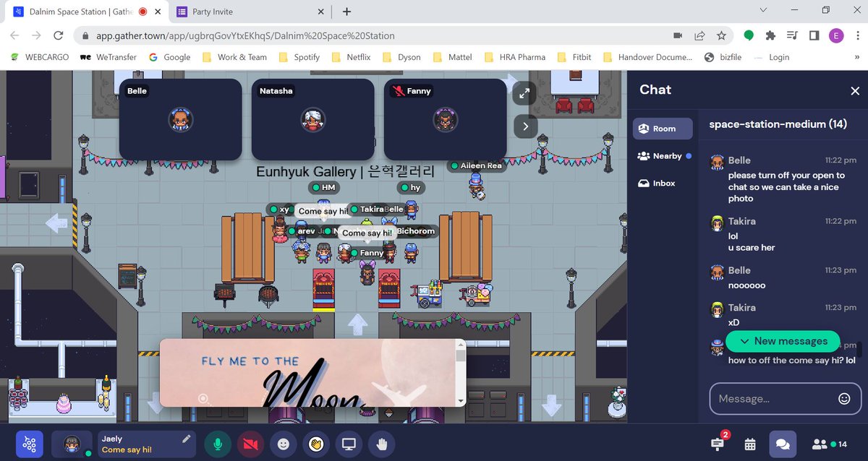Open the calendar icon in bottom bar
The width and height of the screenshot is (868, 461).
pos(750,444)
